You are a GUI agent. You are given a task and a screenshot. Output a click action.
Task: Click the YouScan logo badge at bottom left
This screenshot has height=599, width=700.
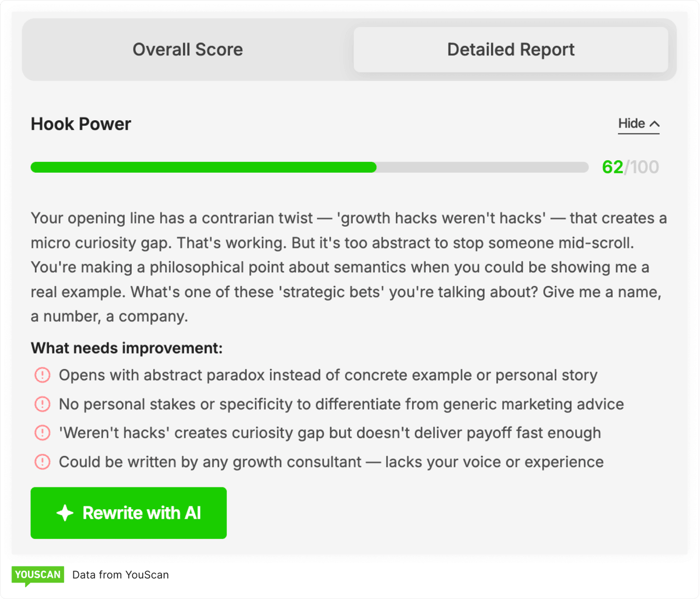(x=37, y=575)
